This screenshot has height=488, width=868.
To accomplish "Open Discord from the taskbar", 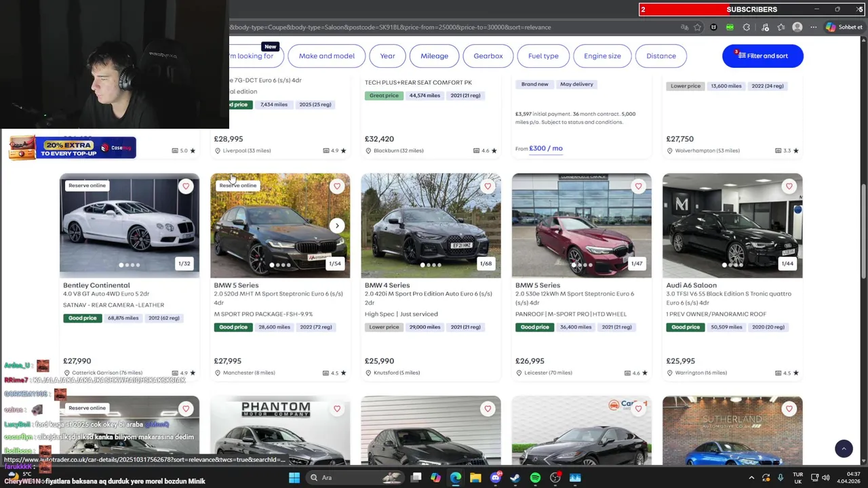I will (x=496, y=478).
